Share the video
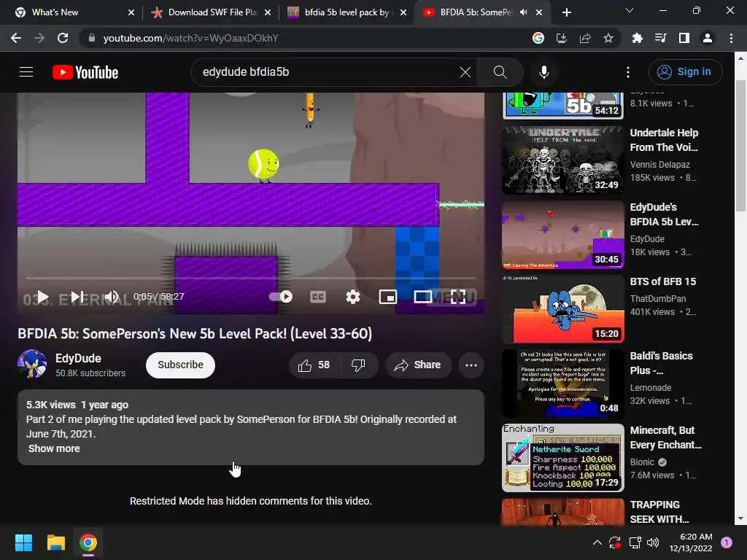 pyautogui.click(x=418, y=365)
